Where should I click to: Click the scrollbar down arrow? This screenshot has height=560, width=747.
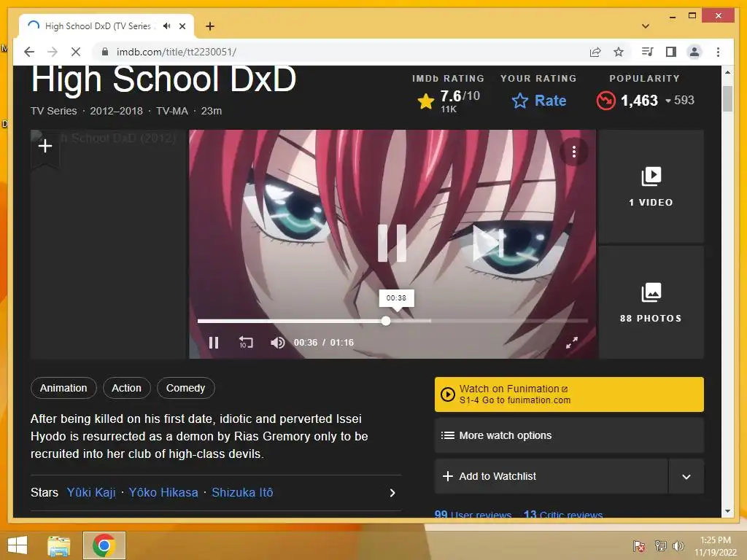coord(727,511)
